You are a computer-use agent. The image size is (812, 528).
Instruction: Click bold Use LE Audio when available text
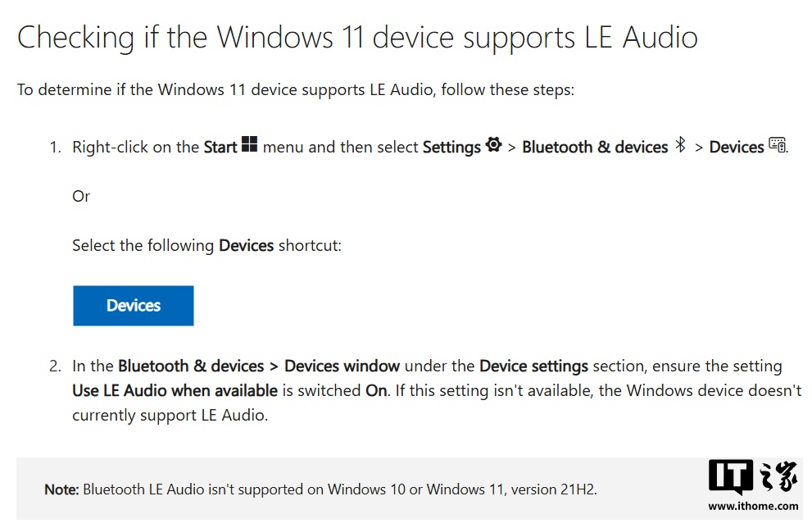coord(175,391)
